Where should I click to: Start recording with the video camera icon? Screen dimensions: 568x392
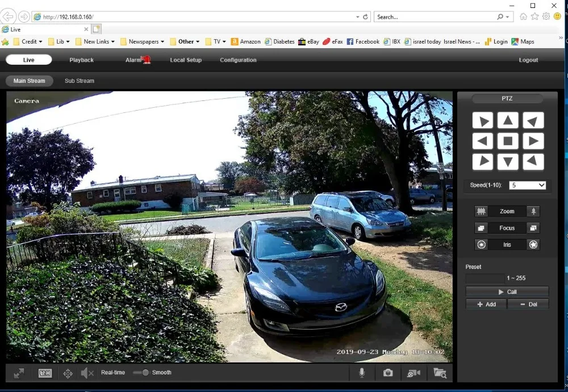[x=414, y=373]
